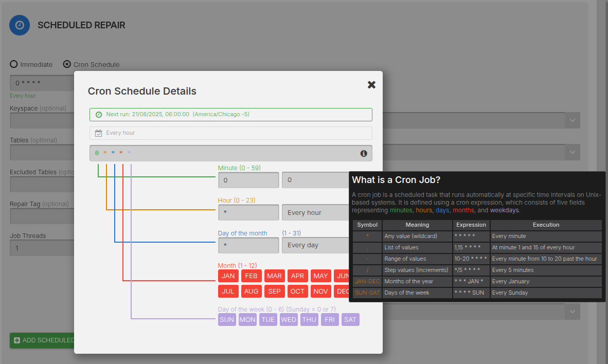Expand the Keyspace dropdown arrow

(572, 120)
